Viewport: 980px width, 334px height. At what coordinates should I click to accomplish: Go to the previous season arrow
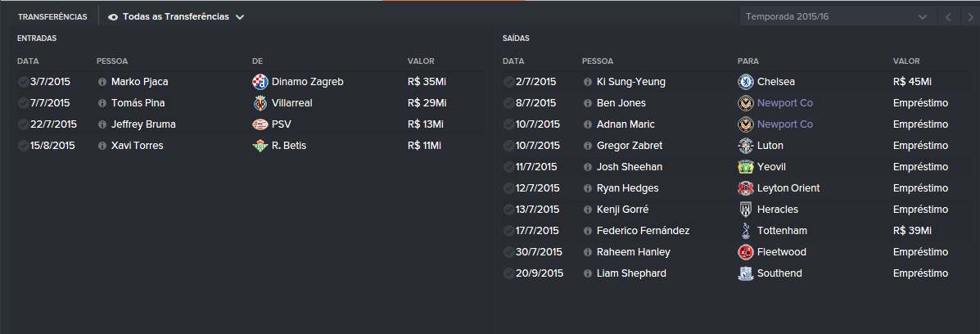pos(948,17)
